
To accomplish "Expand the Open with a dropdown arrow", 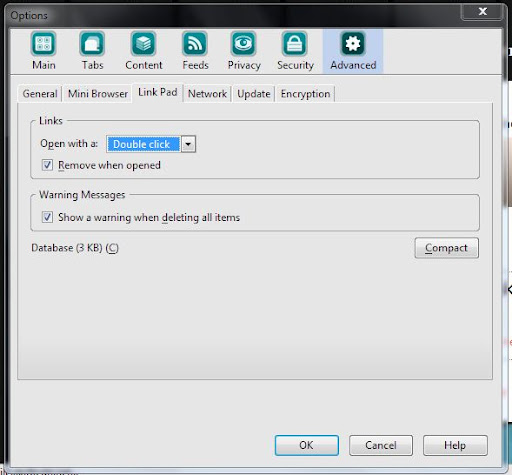I will [x=188, y=144].
